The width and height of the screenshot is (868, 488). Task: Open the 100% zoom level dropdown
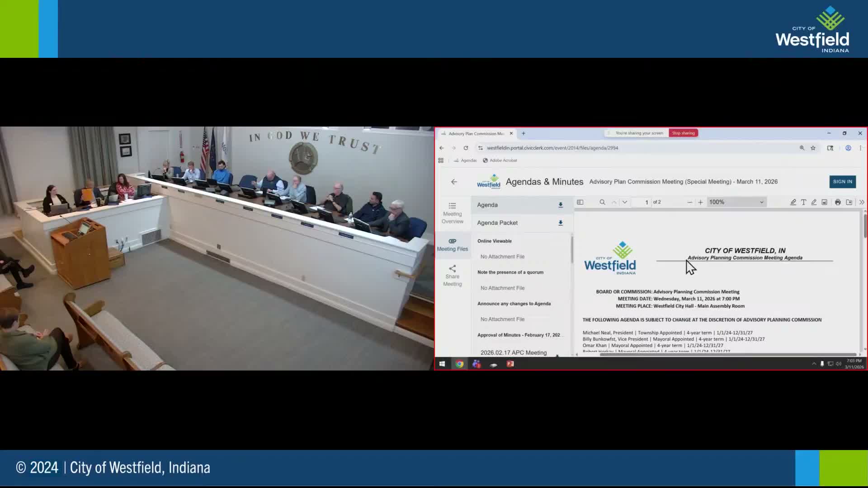(x=736, y=202)
